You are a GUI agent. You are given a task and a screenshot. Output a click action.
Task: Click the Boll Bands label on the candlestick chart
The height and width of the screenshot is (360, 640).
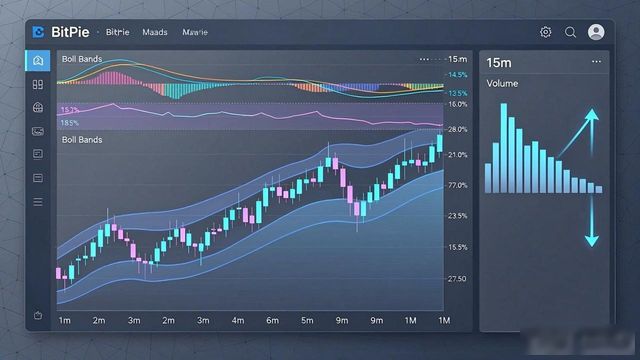(x=82, y=140)
